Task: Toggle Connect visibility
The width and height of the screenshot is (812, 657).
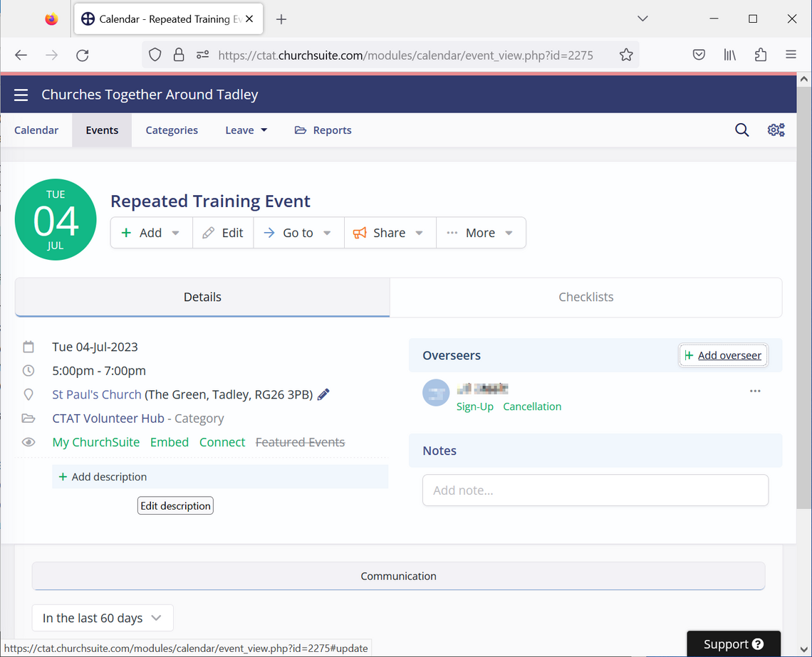Action: click(x=222, y=442)
